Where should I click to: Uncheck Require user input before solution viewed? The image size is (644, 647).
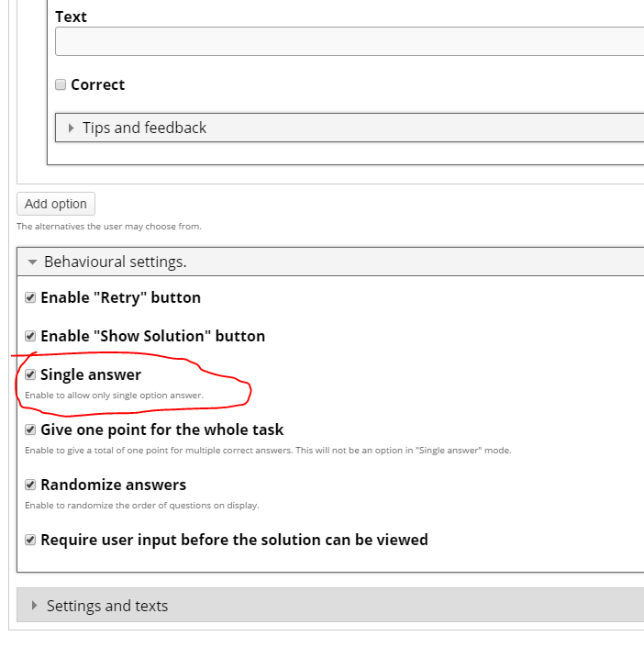30,540
